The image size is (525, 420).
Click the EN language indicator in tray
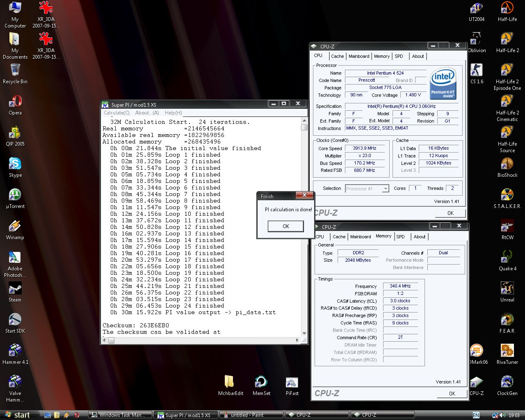pyautogui.click(x=476, y=415)
